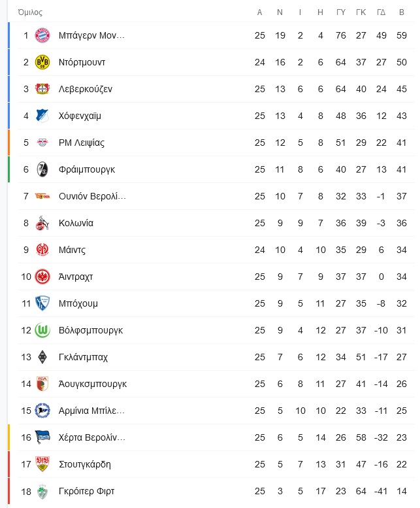Open the Γκλάντμπαχ team link
The width and height of the screenshot is (420, 508).
click(83, 357)
